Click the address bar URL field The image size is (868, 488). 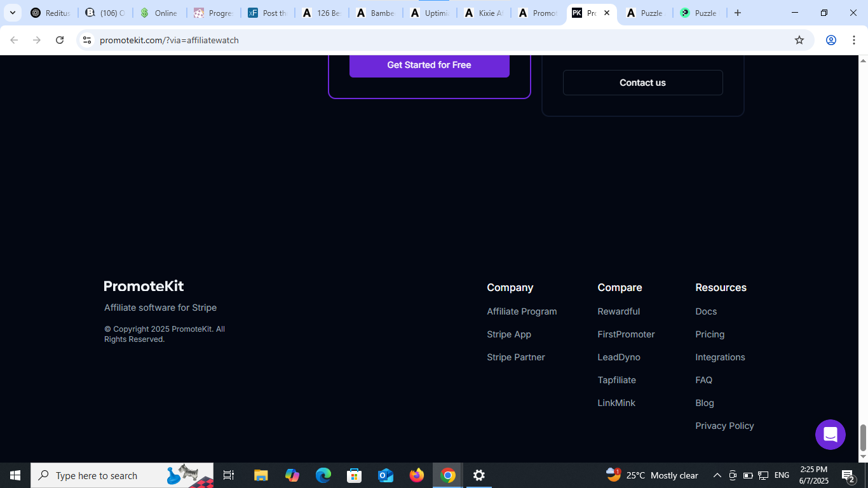[x=445, y=40]
